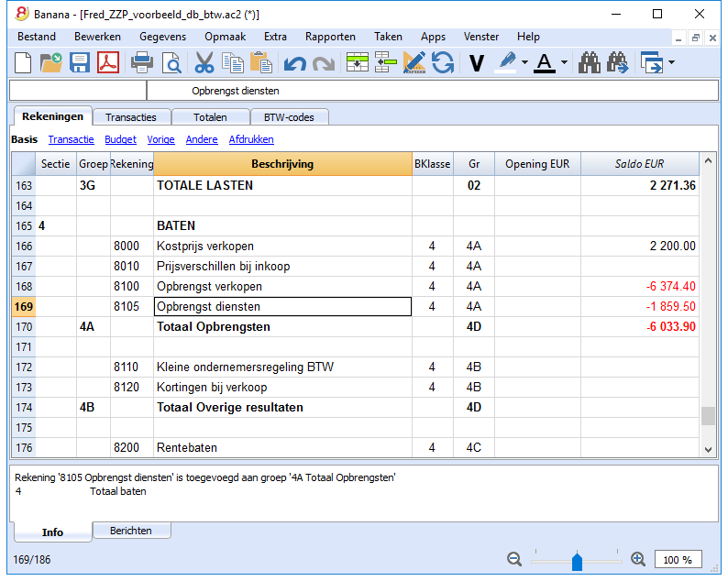Click the pencil and ruler icon
728x581 pixels.
click(414, 62)
